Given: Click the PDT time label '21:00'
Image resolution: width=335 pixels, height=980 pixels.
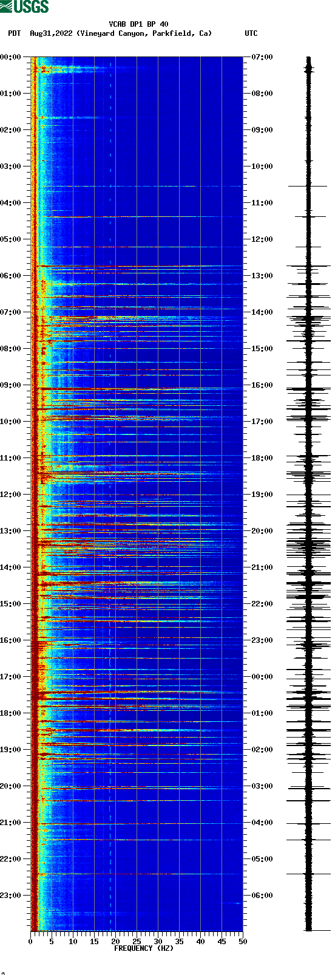Looking at the screenshot, I should (x=10, y=823).
